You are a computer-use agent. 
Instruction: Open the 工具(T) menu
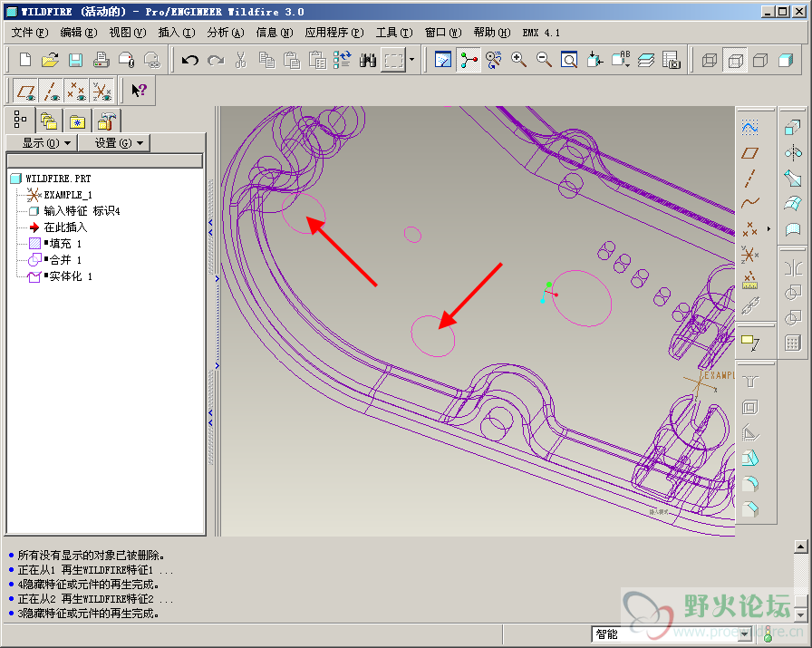pos(394,33)
